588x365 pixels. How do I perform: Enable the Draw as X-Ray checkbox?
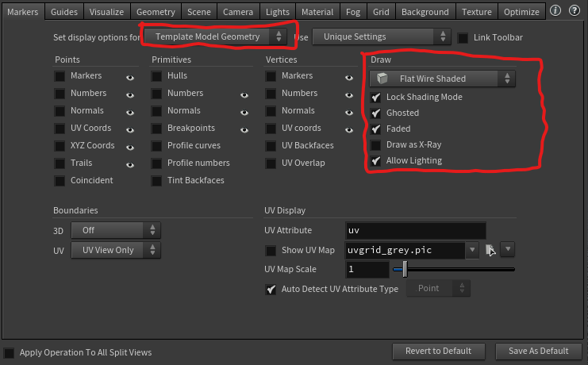376,144
